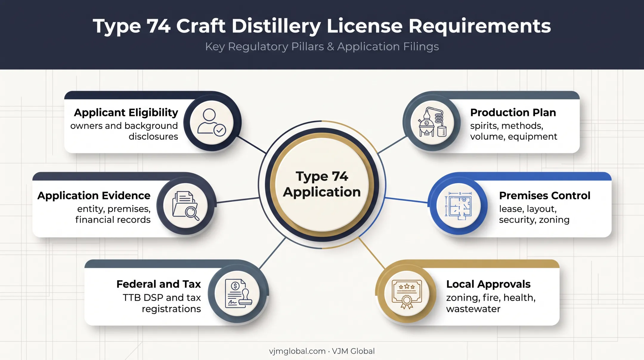Click the Local Approvals certificate ribbon icon

tap(407, 294)
